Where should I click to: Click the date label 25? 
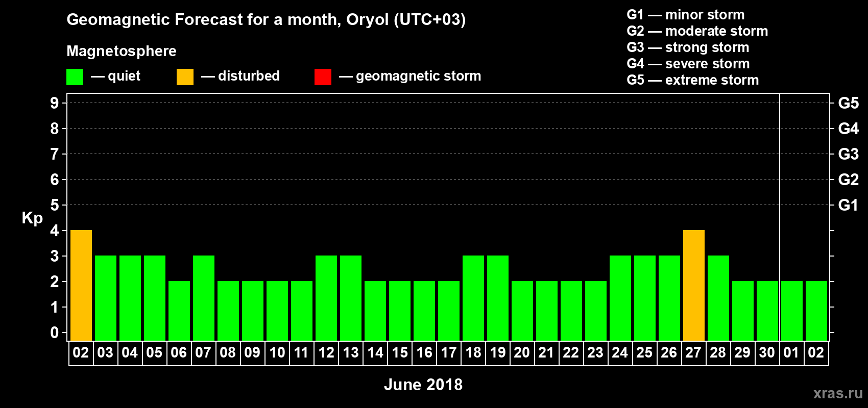click(644, 352)
